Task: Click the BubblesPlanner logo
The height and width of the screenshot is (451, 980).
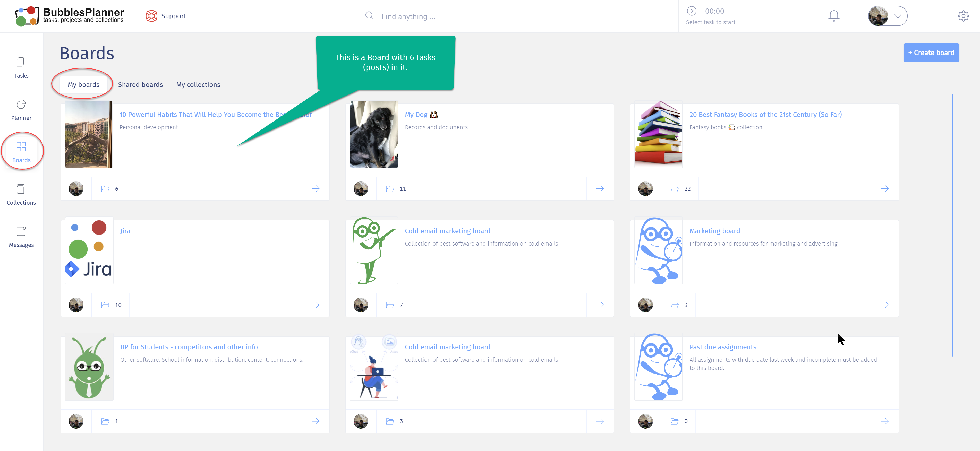Action: click(x=70, y=16)
